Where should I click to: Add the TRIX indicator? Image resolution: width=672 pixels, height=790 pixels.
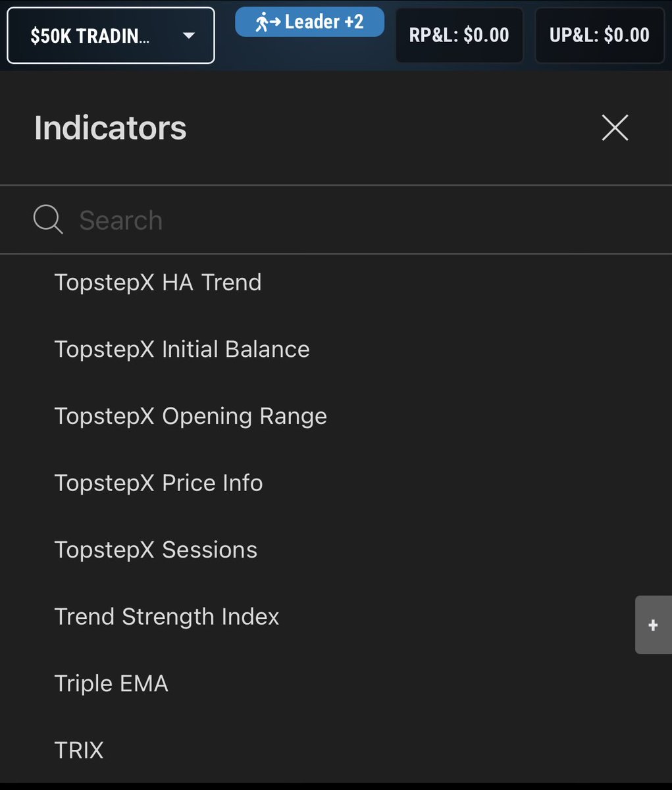[x=79, y=750]
